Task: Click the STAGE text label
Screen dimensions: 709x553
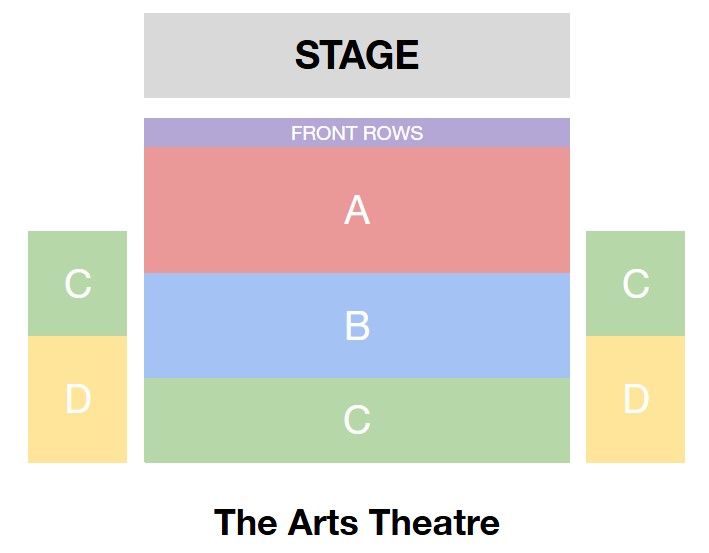Action: (357, 55)
